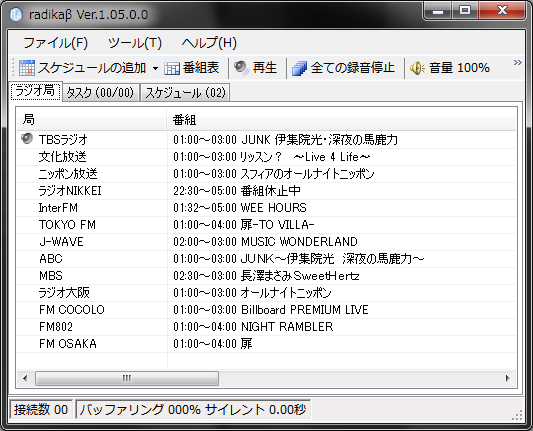Image resolution: width=533 pixels, height=431 pixels.
Task: Switch to the スケジュール (02) tab
Action: tap(185, 92)
